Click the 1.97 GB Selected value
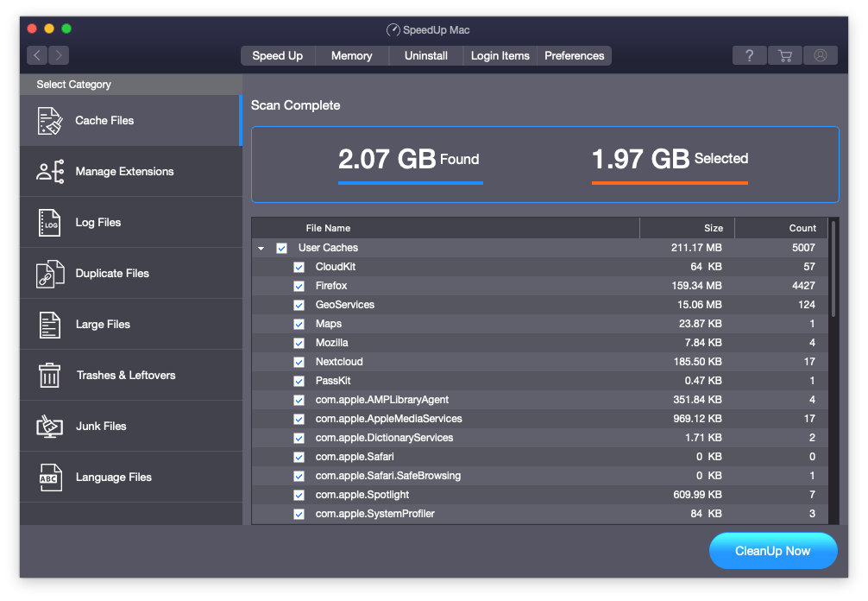The height and width of the screenshot is (601, 868). tap(640, 159)
